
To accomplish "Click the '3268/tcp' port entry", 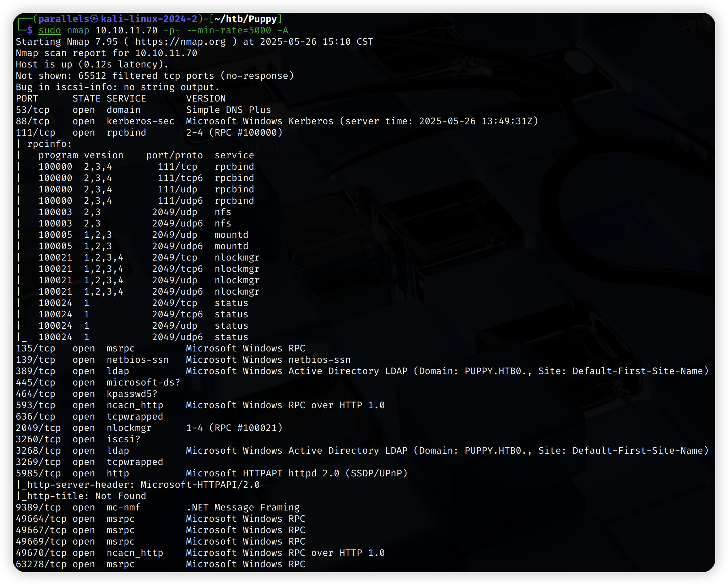I will pyautogui.click(x=38, y=451).
